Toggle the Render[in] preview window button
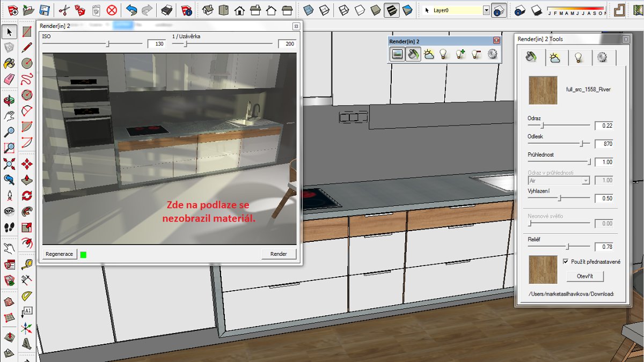 coord(397,54)
